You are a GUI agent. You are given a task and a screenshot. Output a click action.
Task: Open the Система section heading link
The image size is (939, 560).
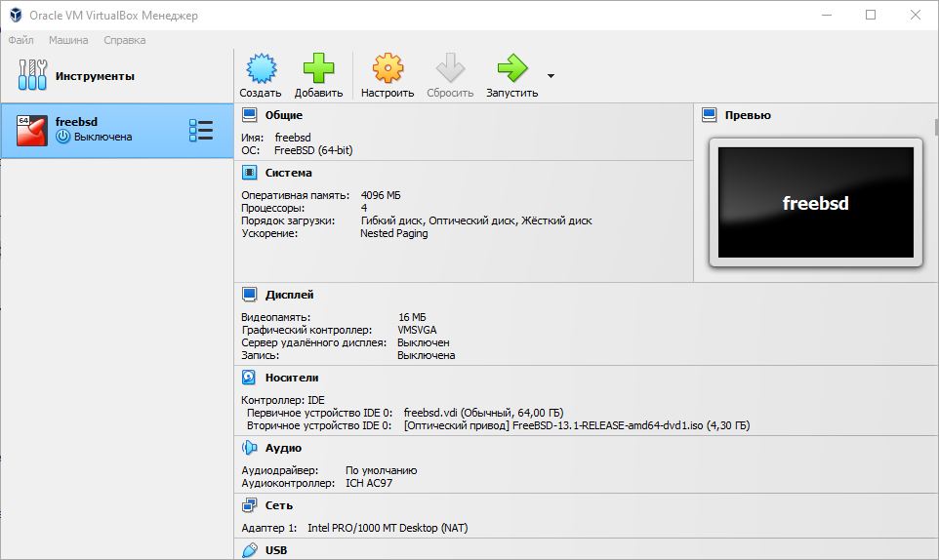[289, 173]
